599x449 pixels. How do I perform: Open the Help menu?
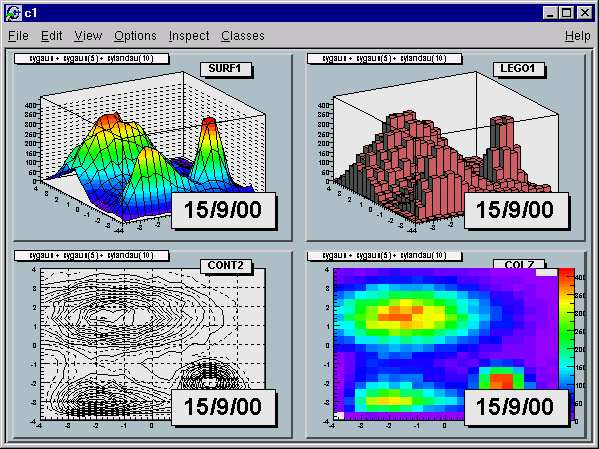tap(578, 36)
